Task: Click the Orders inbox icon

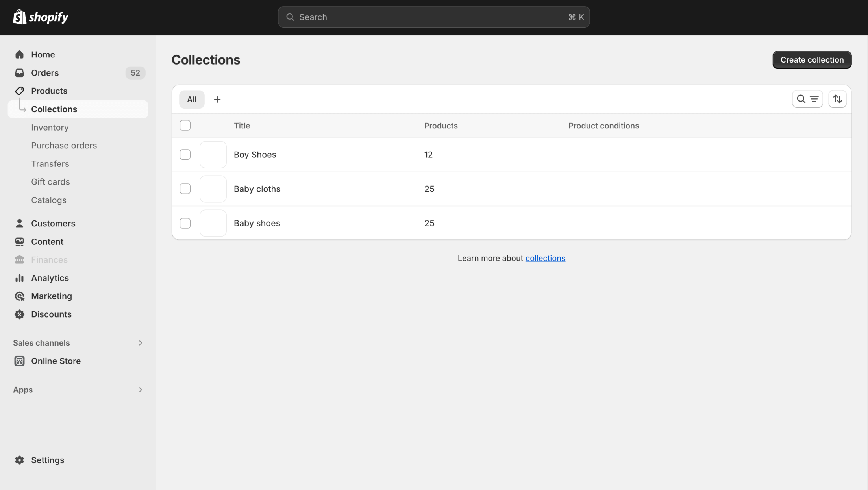Action: pyautogui.click(x=19, y=73)
